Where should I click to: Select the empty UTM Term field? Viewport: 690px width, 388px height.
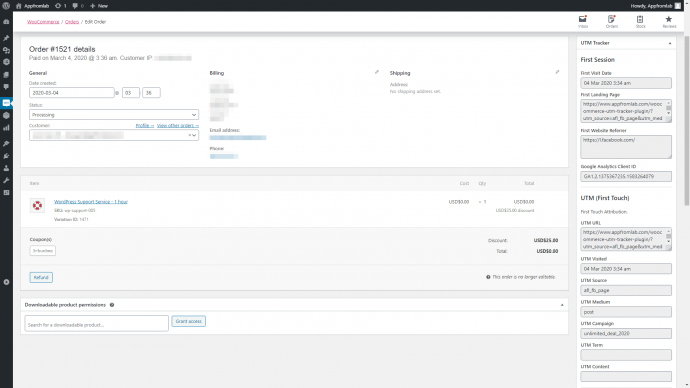626,355
